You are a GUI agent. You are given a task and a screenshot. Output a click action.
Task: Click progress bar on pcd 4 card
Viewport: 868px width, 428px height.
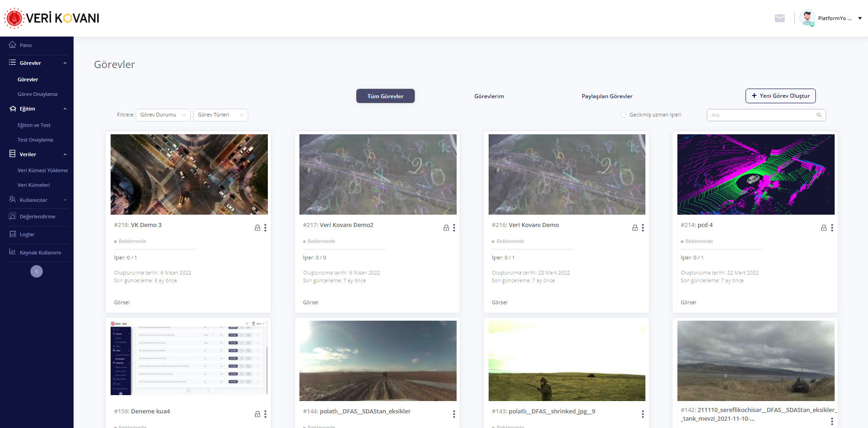coord(722,249)
